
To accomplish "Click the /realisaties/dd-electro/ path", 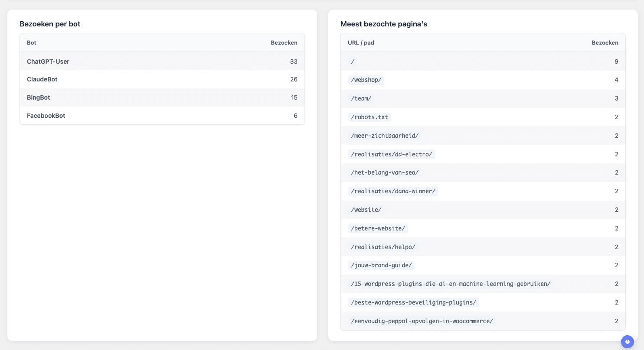I will [x=392, y=155].
